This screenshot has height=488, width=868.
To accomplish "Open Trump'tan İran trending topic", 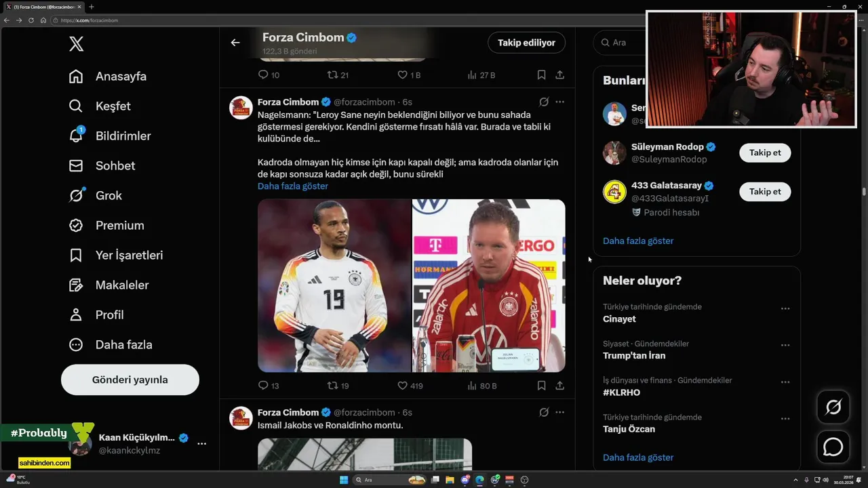I will (x=634, y=356).
